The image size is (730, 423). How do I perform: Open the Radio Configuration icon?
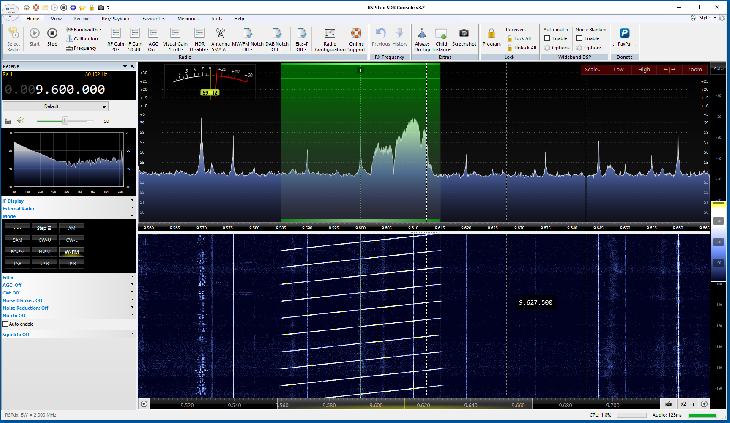[329, 34]
